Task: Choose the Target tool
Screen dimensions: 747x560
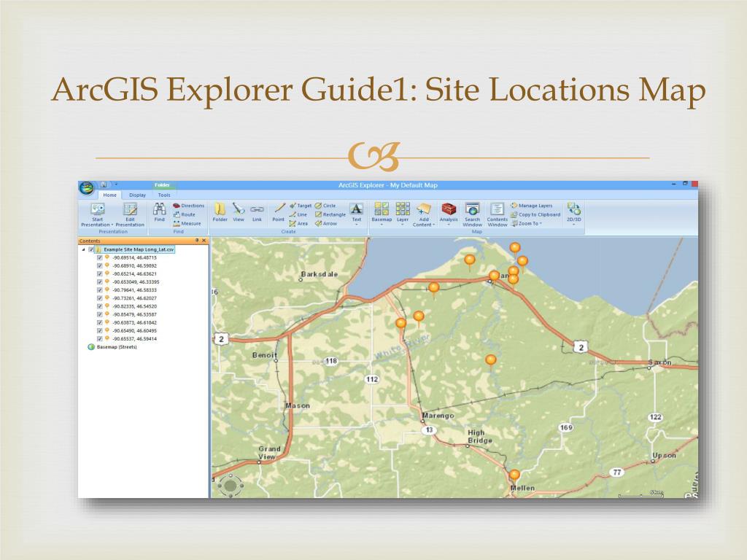Action: (300, 206)
